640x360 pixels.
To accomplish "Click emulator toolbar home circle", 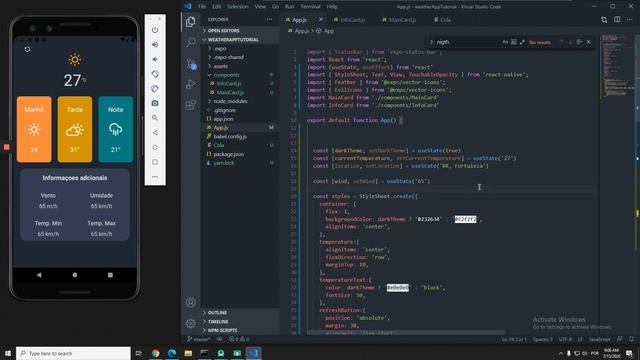I will [x=155, y=147].
